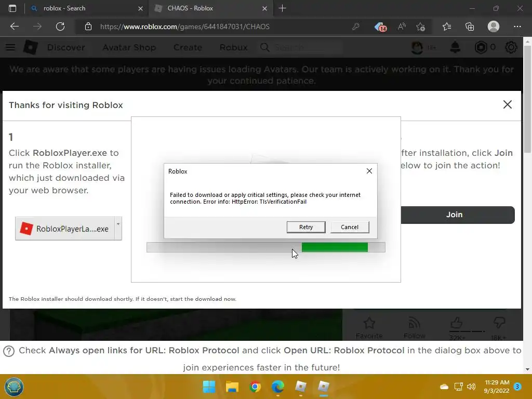Click the address bar URL
532x399 pixels.
(184, 26)
